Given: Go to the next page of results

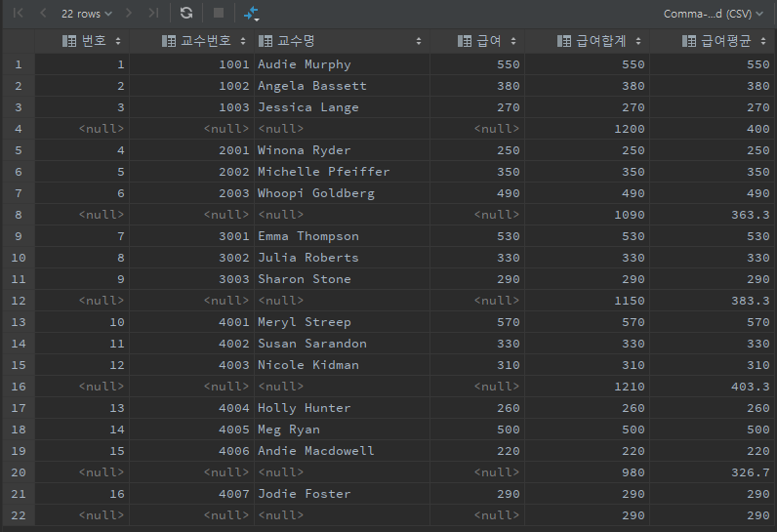Looking at the screenshot, I should (129, 14).
